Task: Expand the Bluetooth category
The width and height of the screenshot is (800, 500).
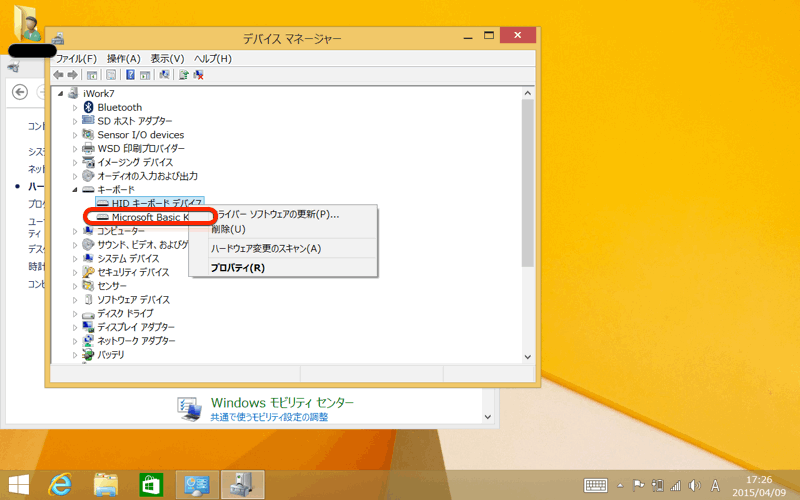Action: point(74,107)
